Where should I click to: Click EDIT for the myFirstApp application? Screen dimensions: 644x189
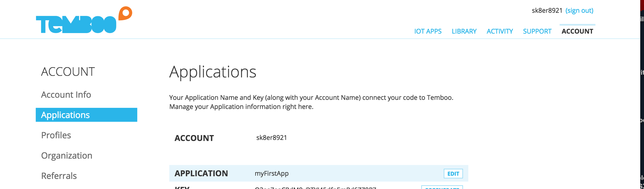click(x=453, y=174)
